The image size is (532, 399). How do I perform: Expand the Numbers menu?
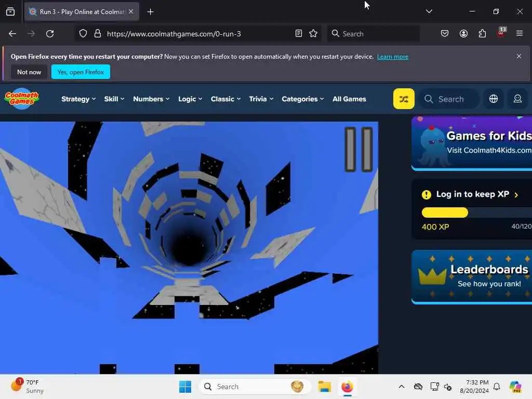[x=151, y=99]
